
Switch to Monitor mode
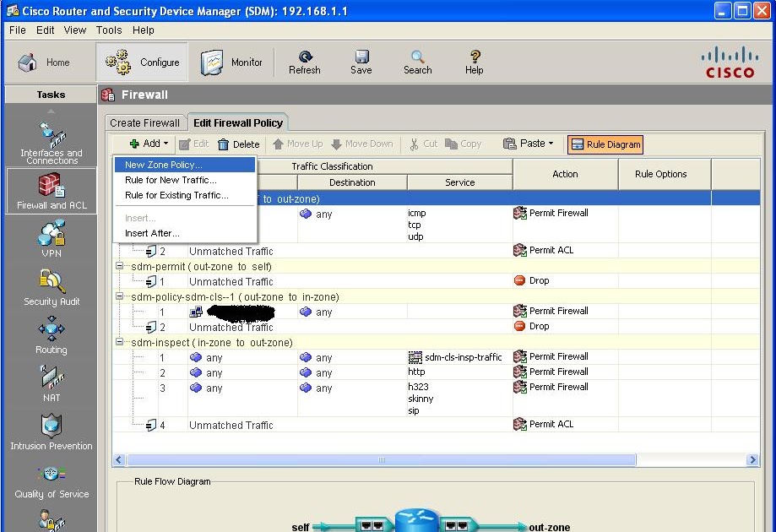231,62
